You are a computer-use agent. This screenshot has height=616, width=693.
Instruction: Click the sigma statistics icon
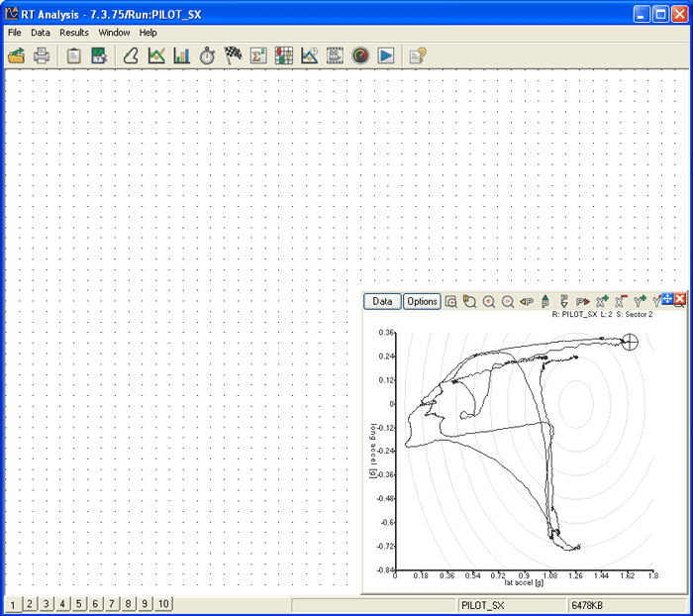point(258,55)
